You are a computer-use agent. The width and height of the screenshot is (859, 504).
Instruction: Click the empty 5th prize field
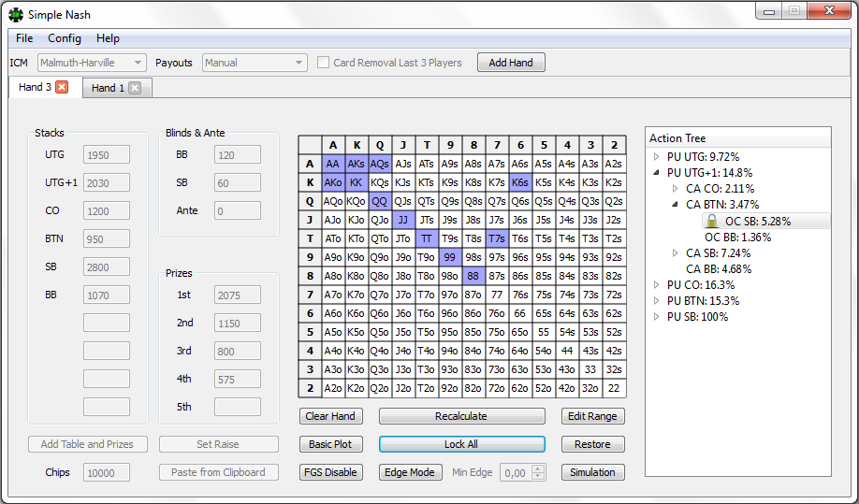(x=238, y=407)
